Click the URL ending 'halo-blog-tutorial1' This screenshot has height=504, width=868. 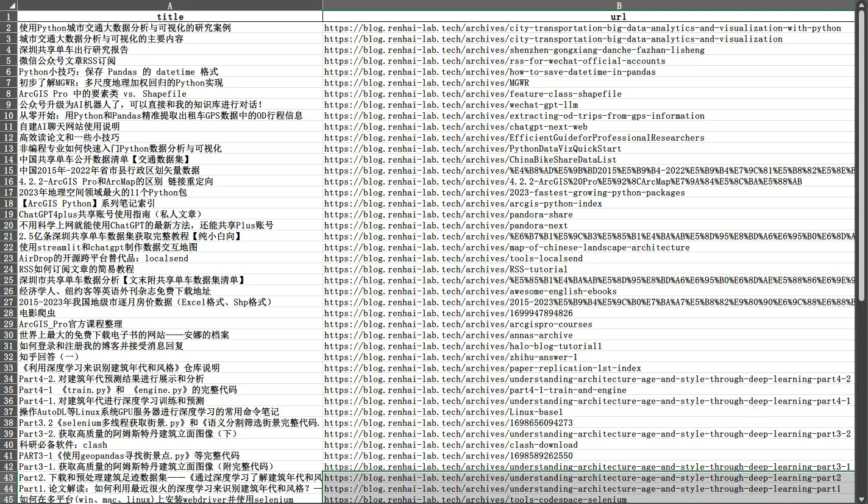463,346
